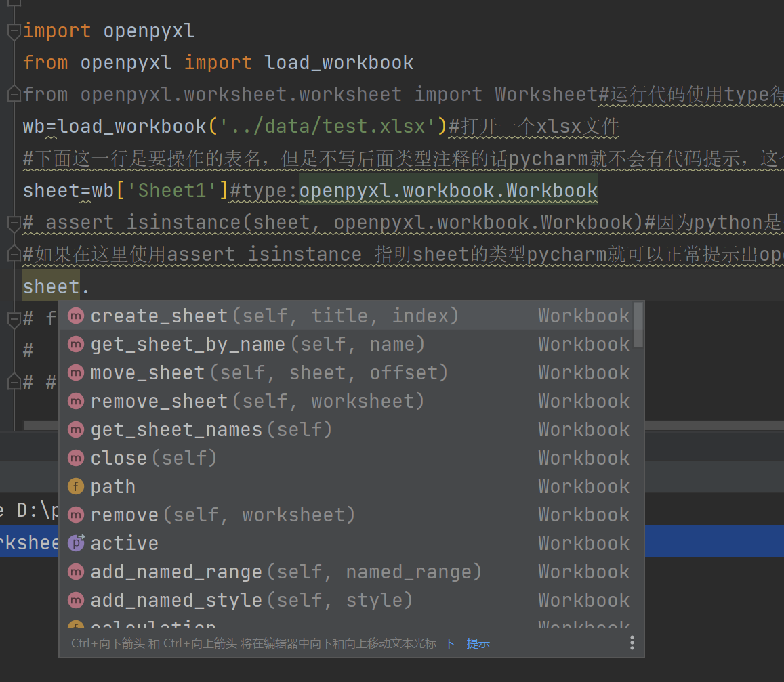Click the completion popup's vertical scrollbar
This screenshot has width=784, height=682.
click(x=638, y=325)
